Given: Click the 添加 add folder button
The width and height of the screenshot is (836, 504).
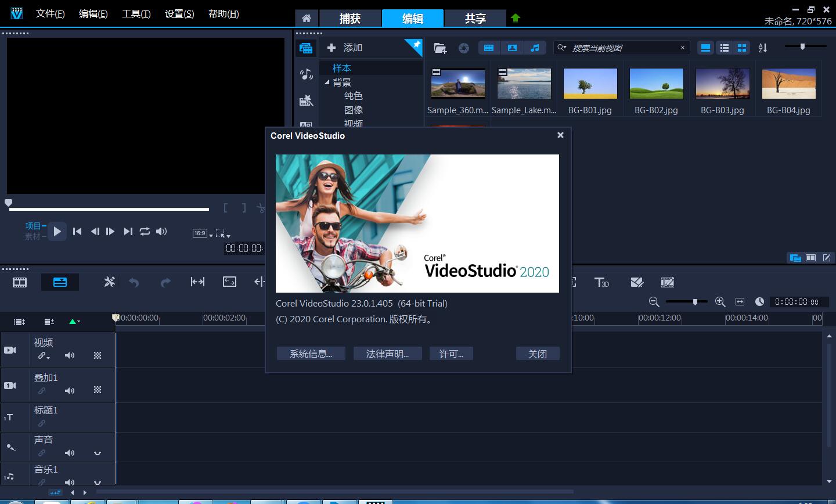Looking at the screenshot, I should pyautogui.click(x=345, y=48).
